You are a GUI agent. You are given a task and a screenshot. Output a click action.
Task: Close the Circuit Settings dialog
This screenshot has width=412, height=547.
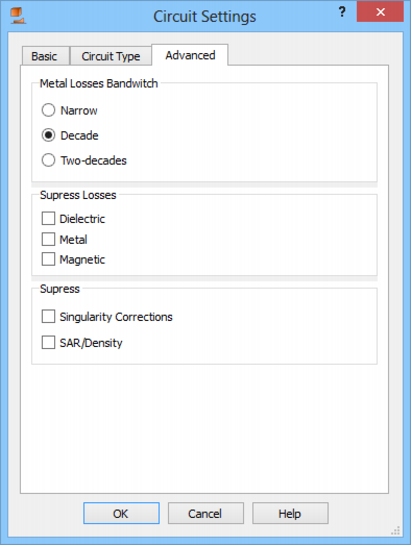(x=380, y=12)
